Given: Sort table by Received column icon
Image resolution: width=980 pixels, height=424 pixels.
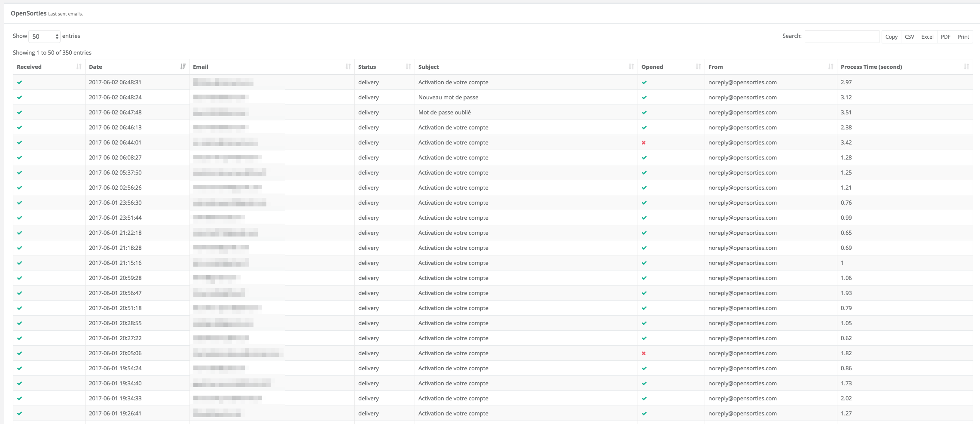Looking at the screenshot, I should pos(79,67).
